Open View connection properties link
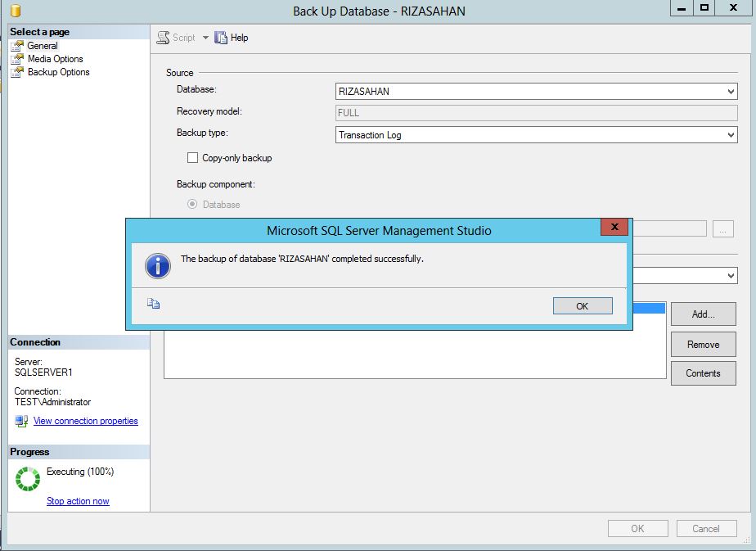 coord(85,421)
